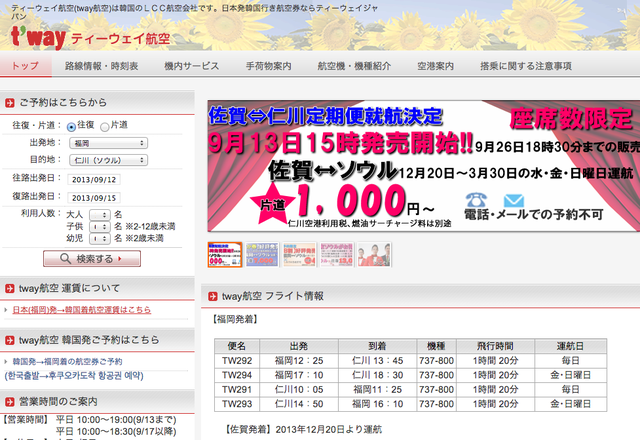Open 空港案内 menu item
This screenshot has height=440, width=640.
pos(436,66)
